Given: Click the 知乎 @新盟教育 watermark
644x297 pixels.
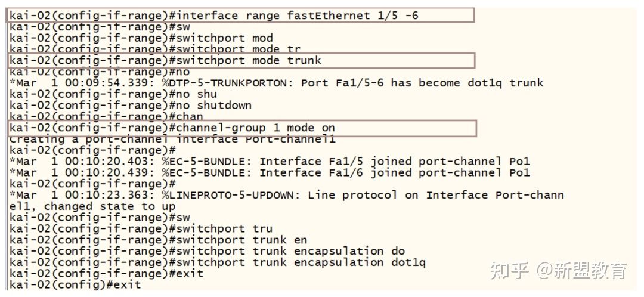Looking at the screenshot, I should pyautogui.click(x=558, y=271).
